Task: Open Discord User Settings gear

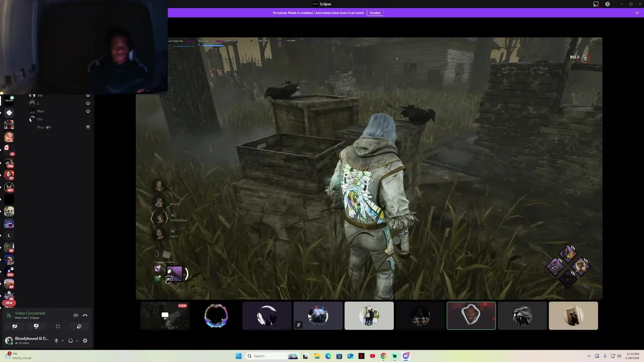Action: coord(85,341)
